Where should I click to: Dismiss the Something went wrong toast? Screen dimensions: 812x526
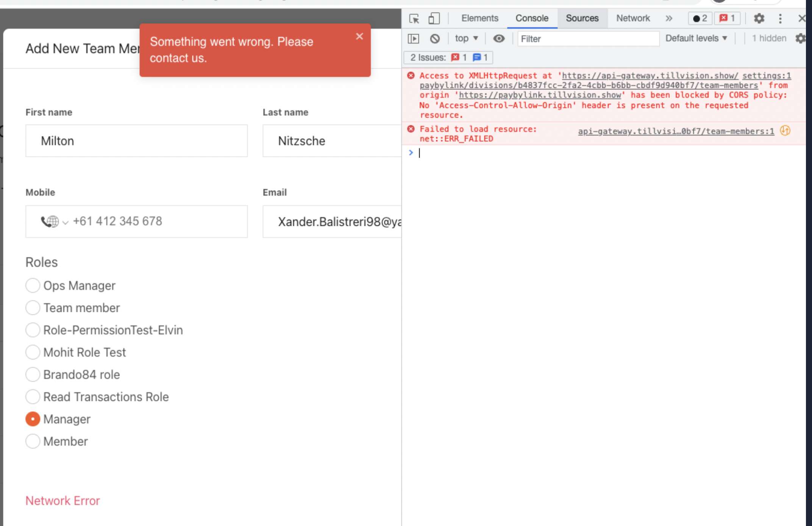click(x=359, y=36)
